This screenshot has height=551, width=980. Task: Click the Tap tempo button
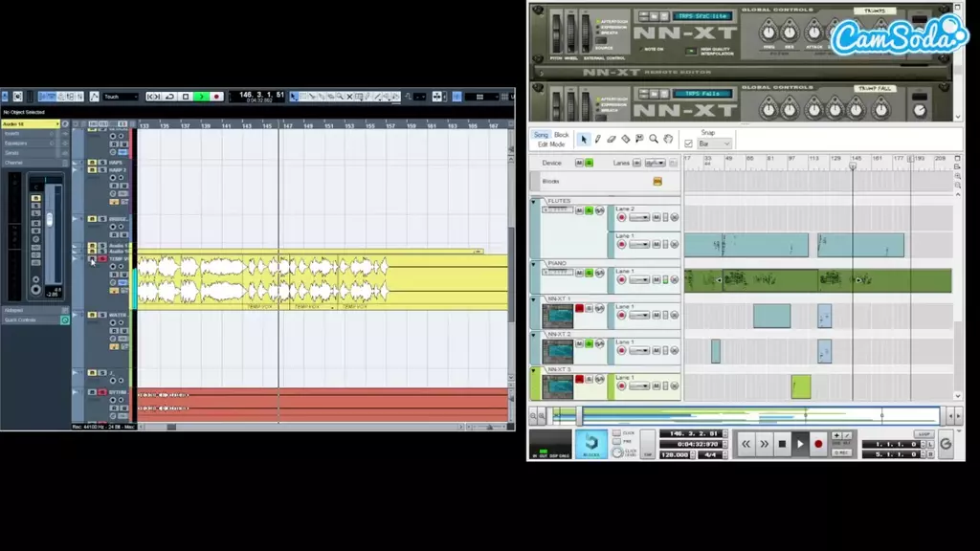(x=648, y=444)
